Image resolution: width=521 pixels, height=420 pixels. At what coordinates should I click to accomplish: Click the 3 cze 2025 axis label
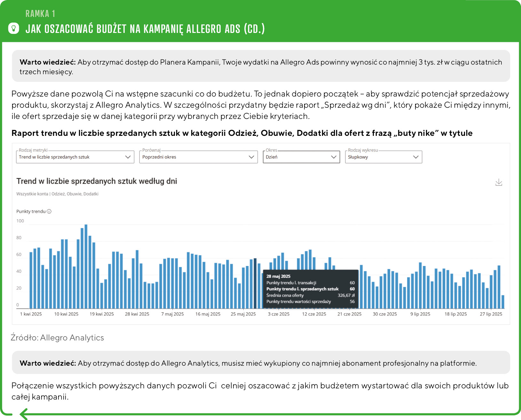tap(279, 314)
